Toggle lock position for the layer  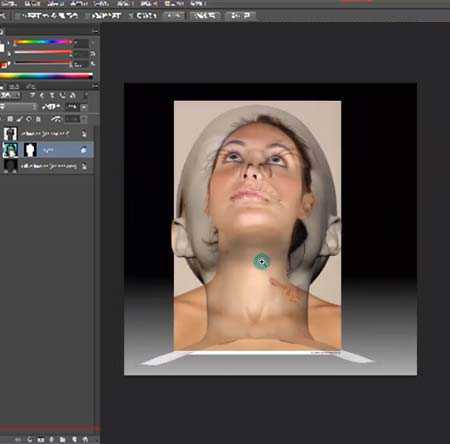29,119
